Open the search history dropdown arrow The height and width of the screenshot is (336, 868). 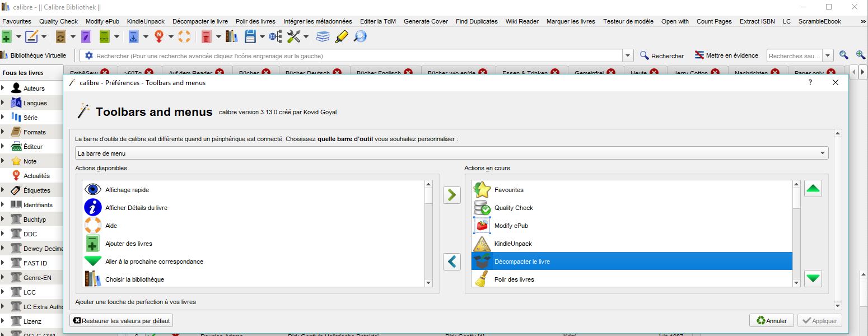tap(628, 55)
